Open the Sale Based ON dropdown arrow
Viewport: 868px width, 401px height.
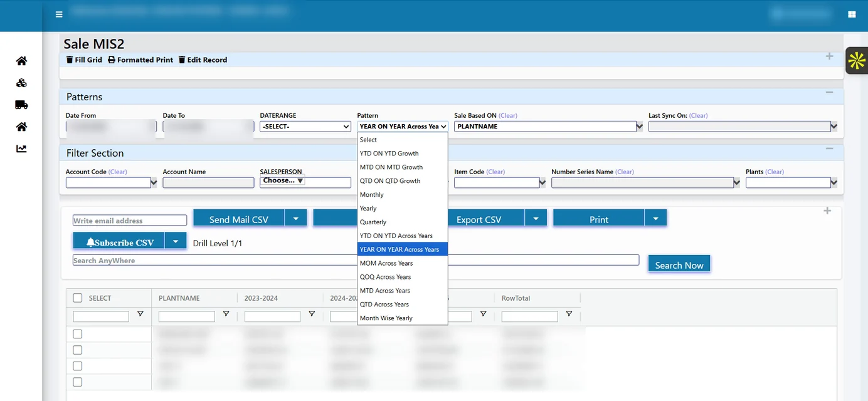(639, 127)
